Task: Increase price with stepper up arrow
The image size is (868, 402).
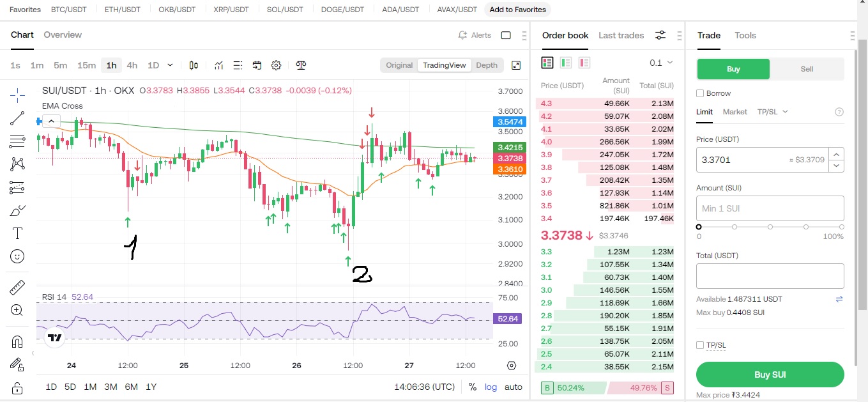Action: click(836, 154)
